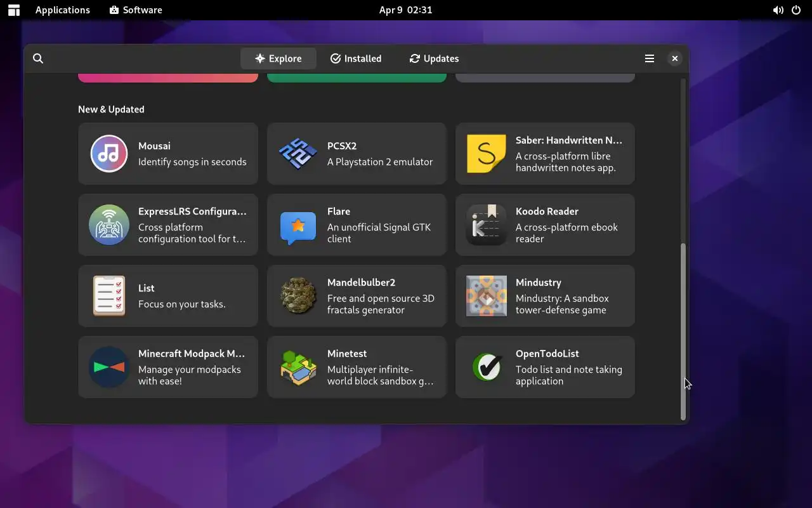Open PCSX2 title text

(x=342, y=145)
